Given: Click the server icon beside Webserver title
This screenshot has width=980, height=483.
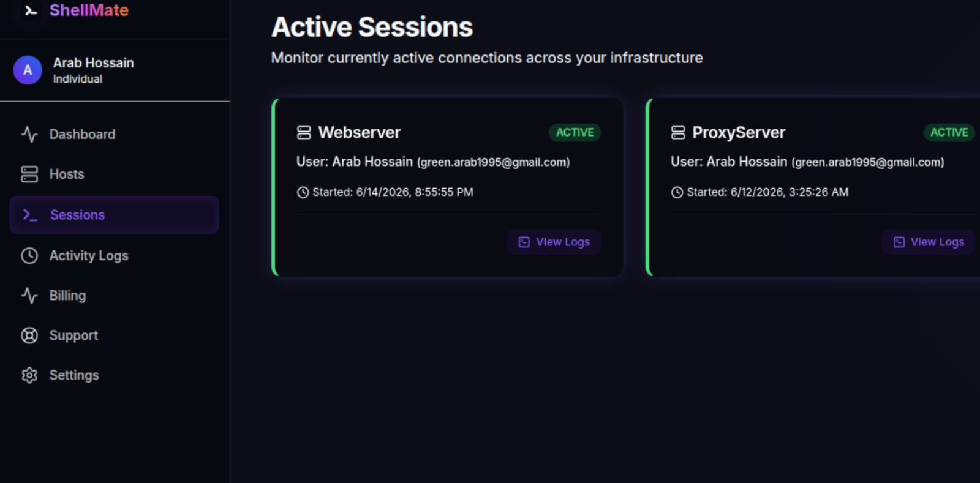Looking at the screenshot, I should coord(304,132).
